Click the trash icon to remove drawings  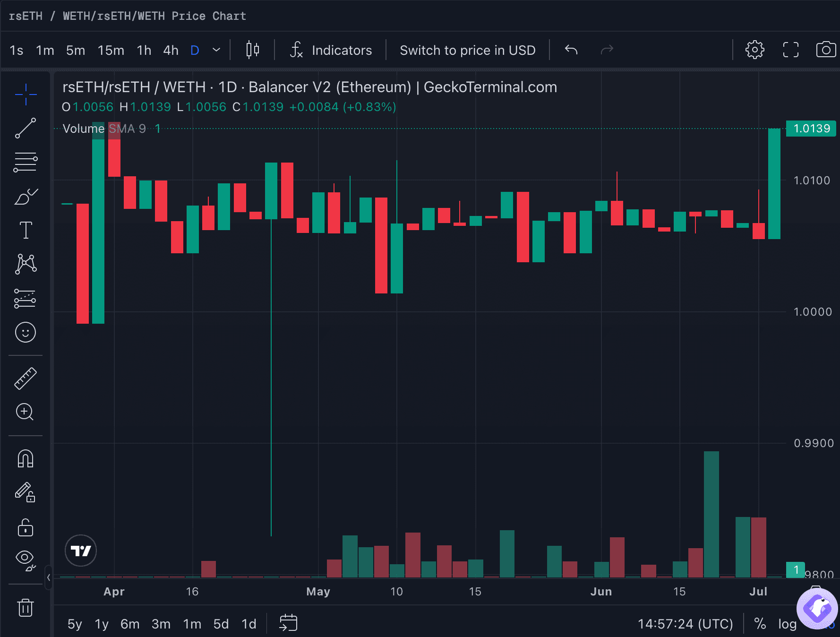[x=26, y=608]
